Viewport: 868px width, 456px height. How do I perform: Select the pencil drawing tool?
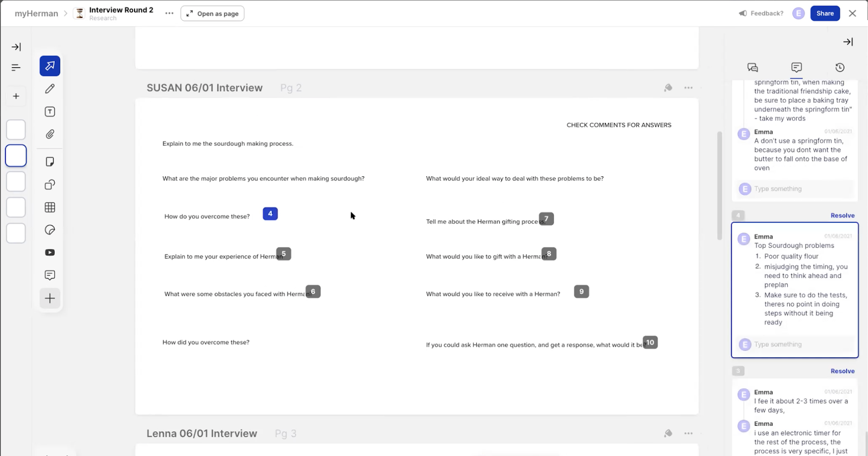pyautogui.click(x=50, y=89)
